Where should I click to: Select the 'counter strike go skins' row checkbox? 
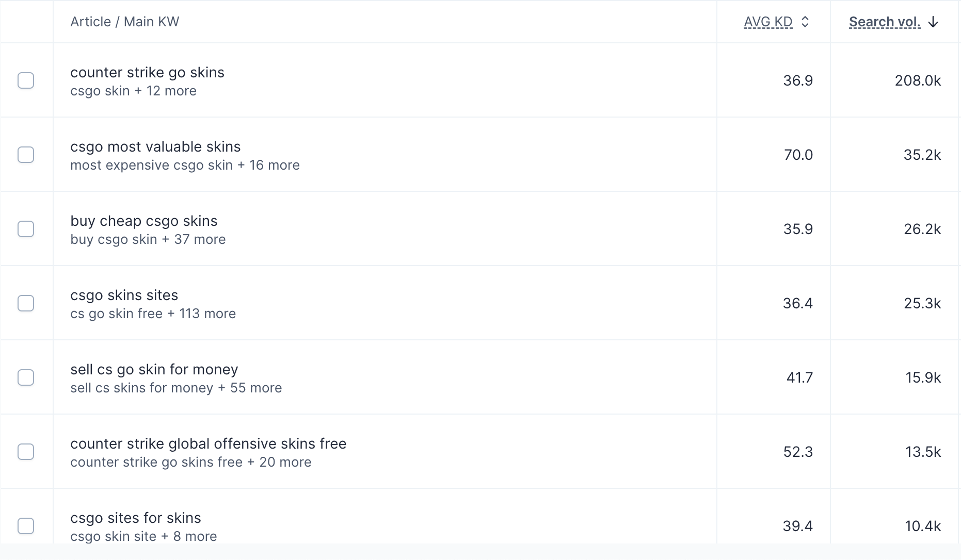pyautogui.click(x=26, y=80)
